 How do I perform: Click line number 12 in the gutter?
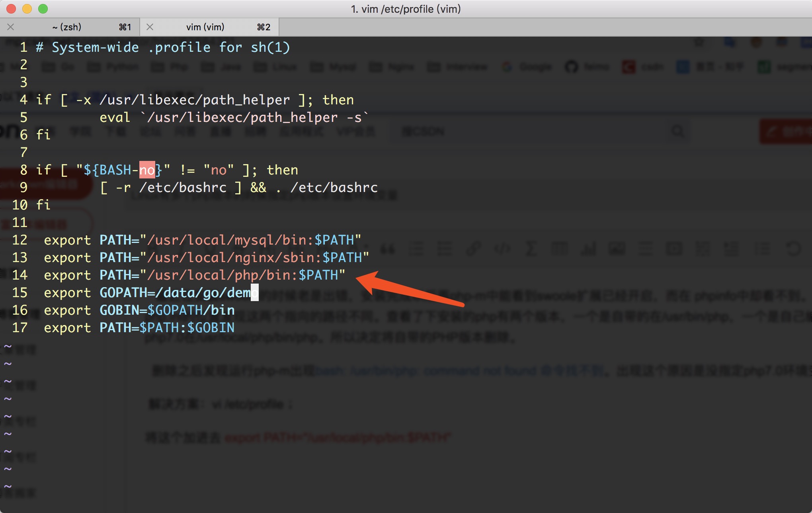20,240
